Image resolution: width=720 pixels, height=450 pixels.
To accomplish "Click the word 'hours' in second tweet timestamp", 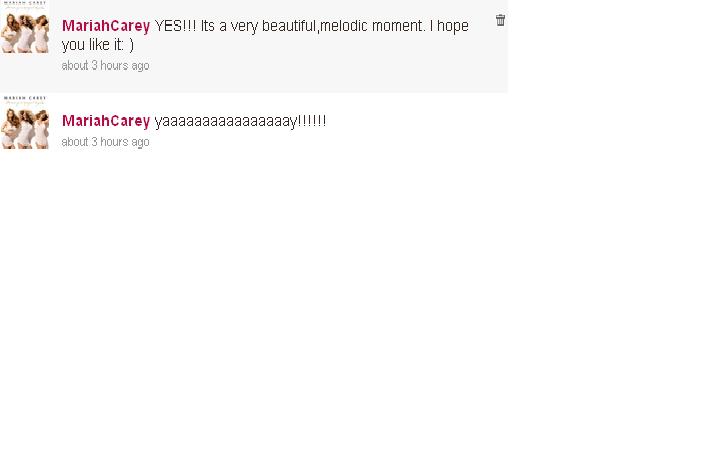I will [x=114, y=142].
